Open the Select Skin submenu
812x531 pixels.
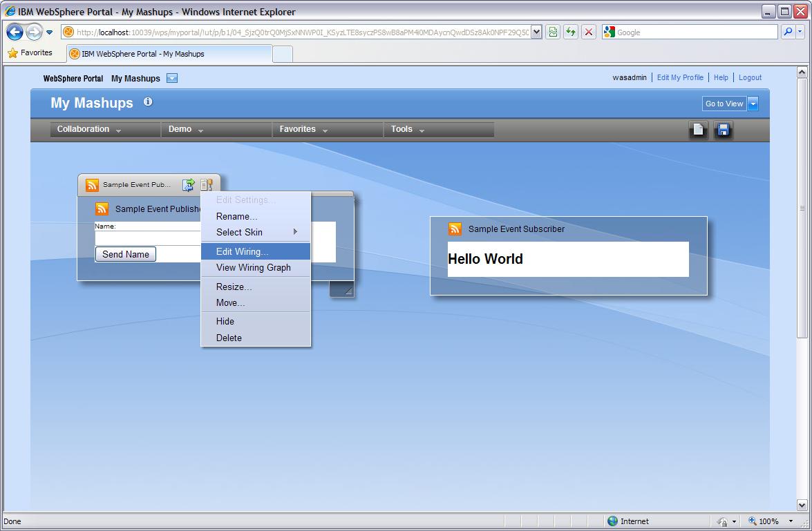256,233
